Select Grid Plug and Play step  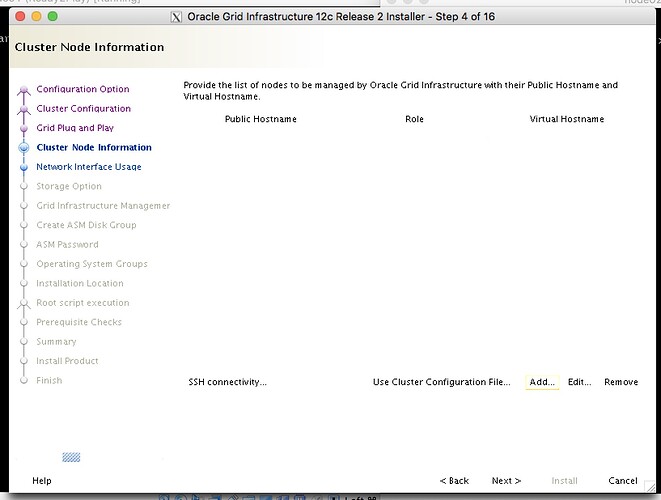[x=75, y=128]
